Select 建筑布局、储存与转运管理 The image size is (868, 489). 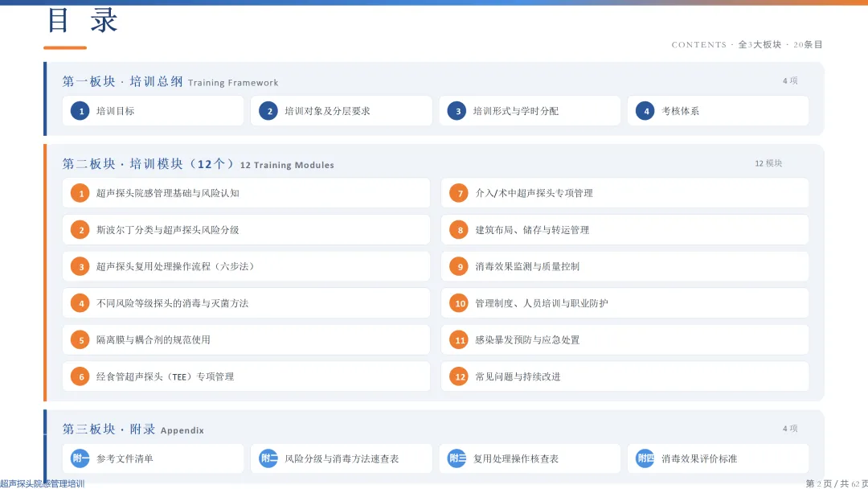click(625, 230)
